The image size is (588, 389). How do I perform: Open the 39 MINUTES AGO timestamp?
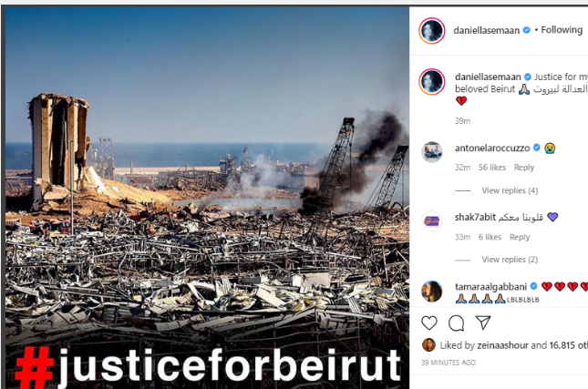(x=449, y=363)
